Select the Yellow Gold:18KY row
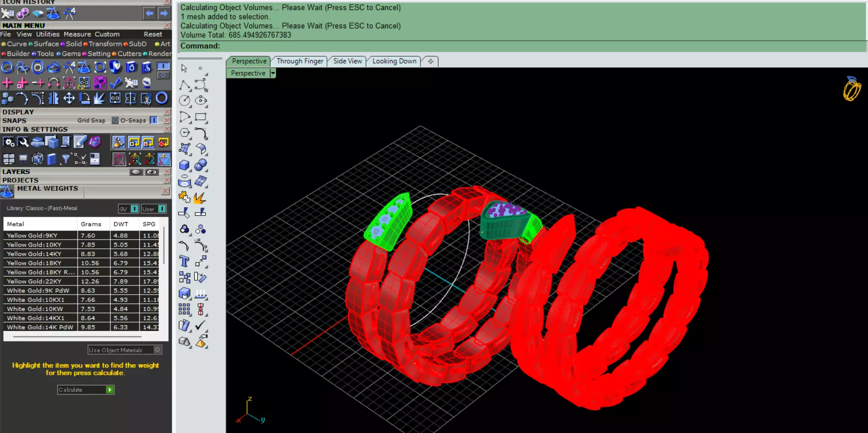868x433 pixels. (82, 263)
